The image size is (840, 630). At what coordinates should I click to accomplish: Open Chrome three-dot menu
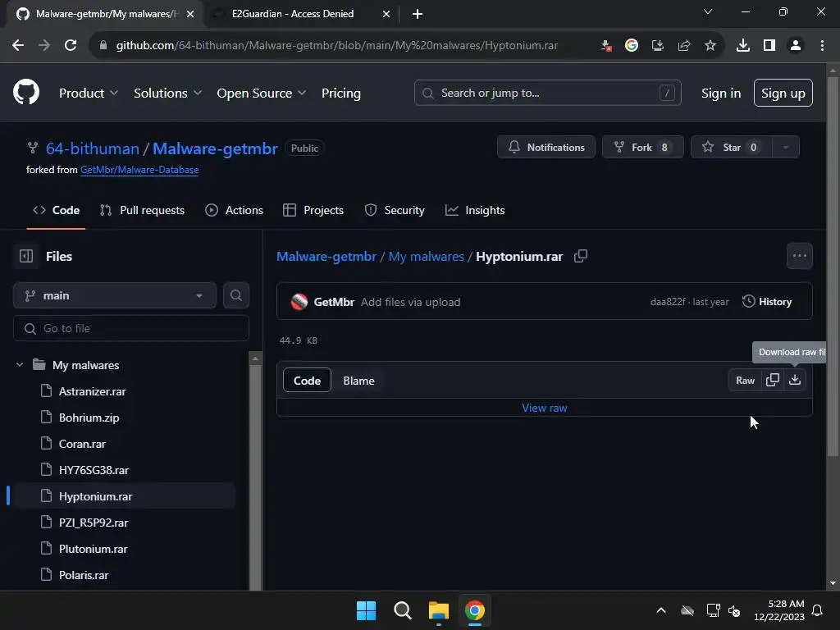822,46
